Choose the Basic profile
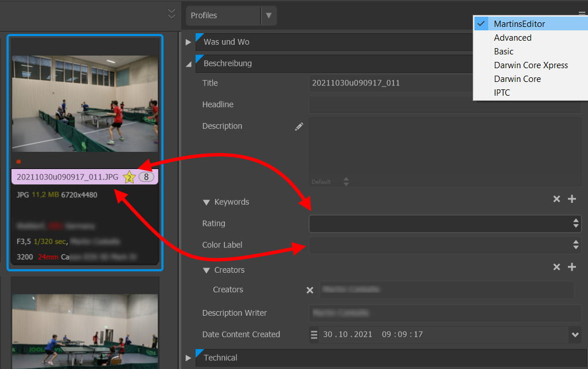 click(503, 52)
